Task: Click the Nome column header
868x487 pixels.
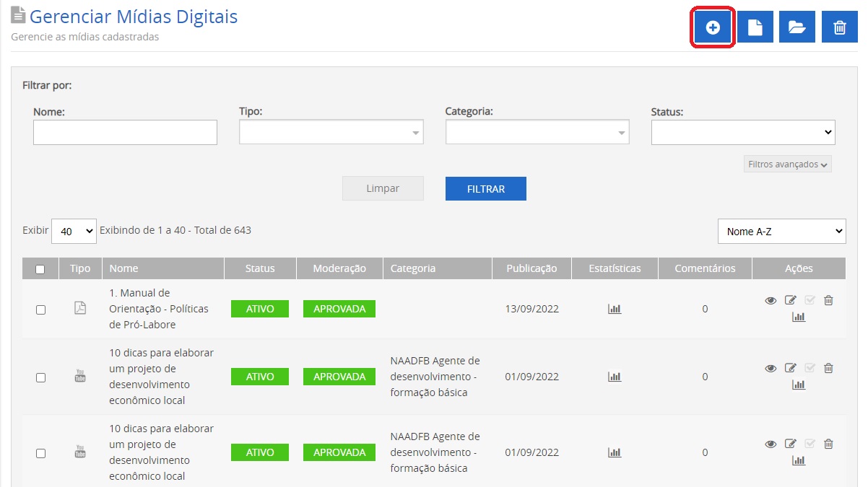Action: point(123,268)
